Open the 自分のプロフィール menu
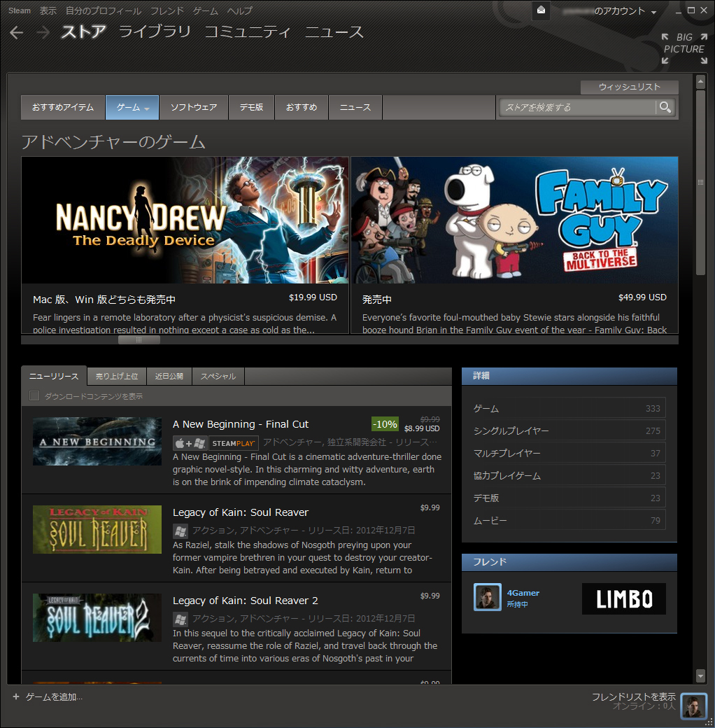This screenshot has width=715, height=728. (103, 10)
